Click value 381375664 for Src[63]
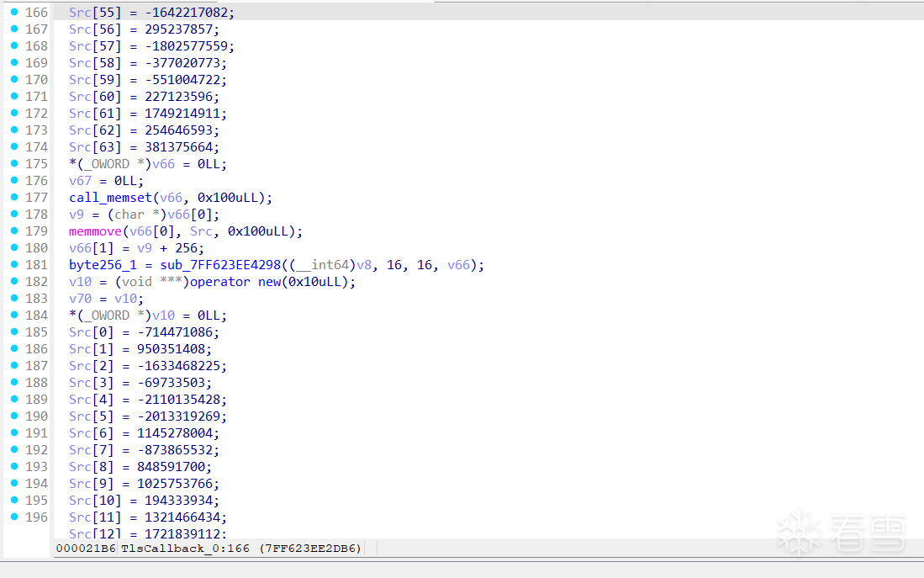 click(178, 147)
